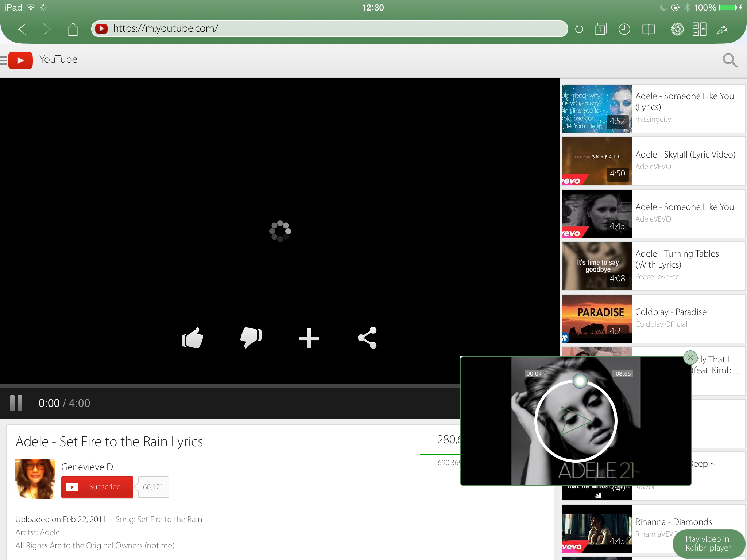Click the Rihanna Diamonds thumbnail
The width and height of the screenshot is (747, 560).
[597, 529]
